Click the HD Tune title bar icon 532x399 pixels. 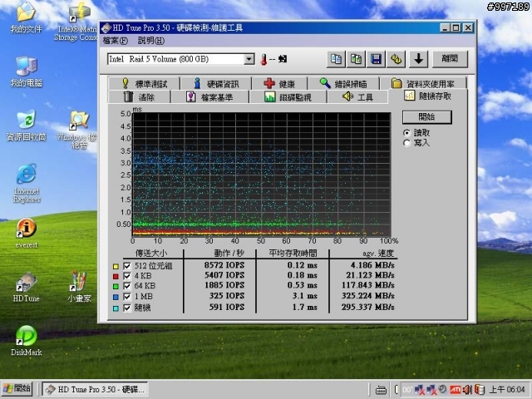click(x=106, y=27)
